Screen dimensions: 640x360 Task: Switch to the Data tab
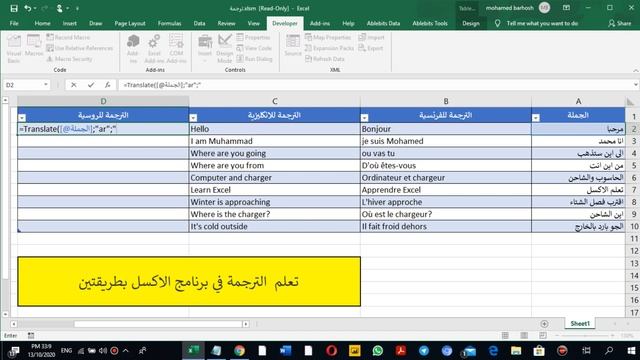(199, 23)
